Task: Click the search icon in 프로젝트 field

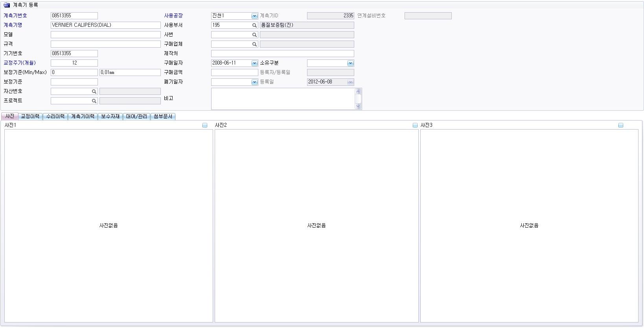Action: pos(94,101)
